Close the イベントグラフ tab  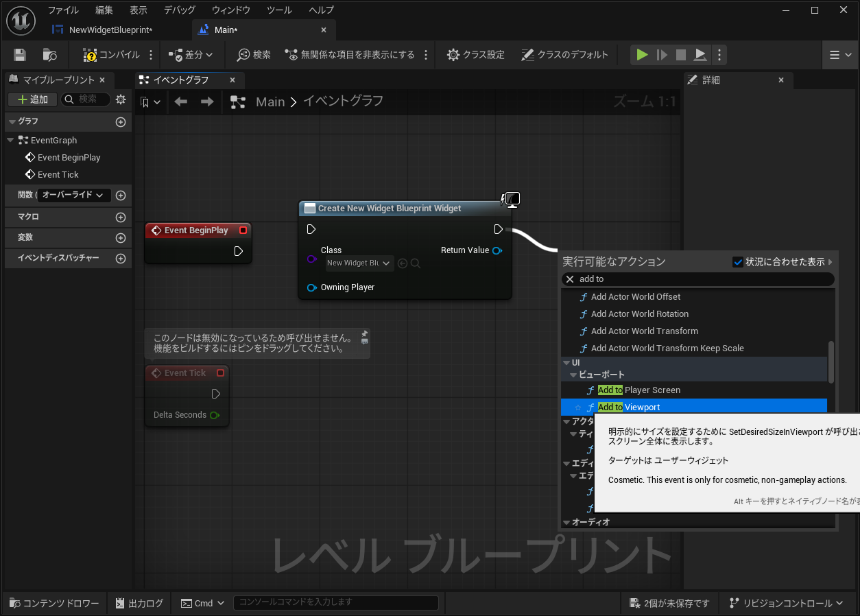pyautogui.click(x=232, y=80)
